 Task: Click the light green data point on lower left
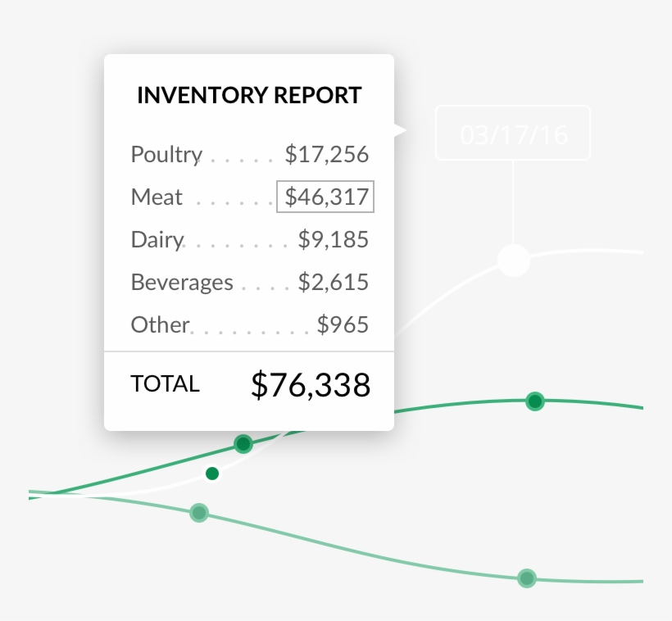pyautogui.click(x=199, y=512)
